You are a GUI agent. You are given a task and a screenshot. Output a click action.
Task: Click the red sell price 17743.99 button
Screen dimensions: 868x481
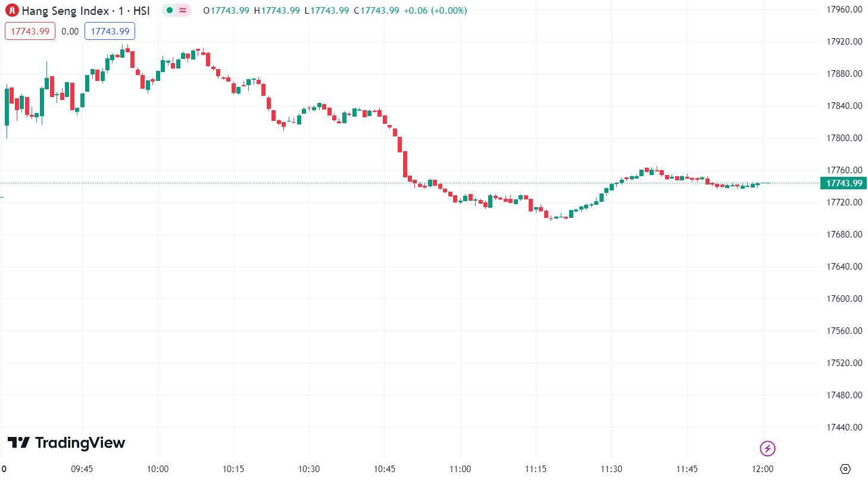point(30,31)
